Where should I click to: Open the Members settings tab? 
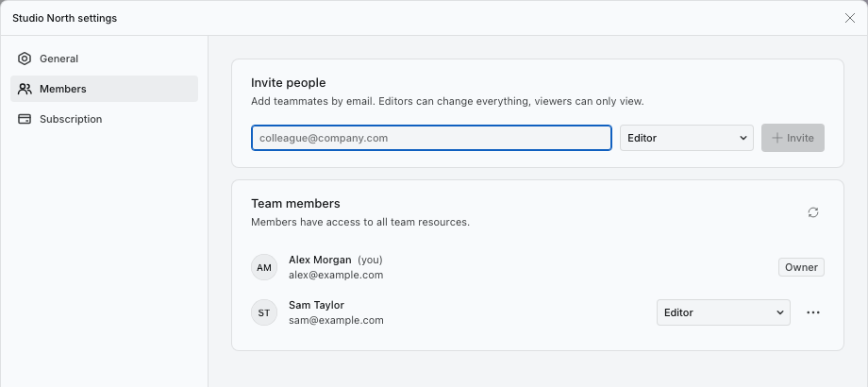[x=104, y=89]
